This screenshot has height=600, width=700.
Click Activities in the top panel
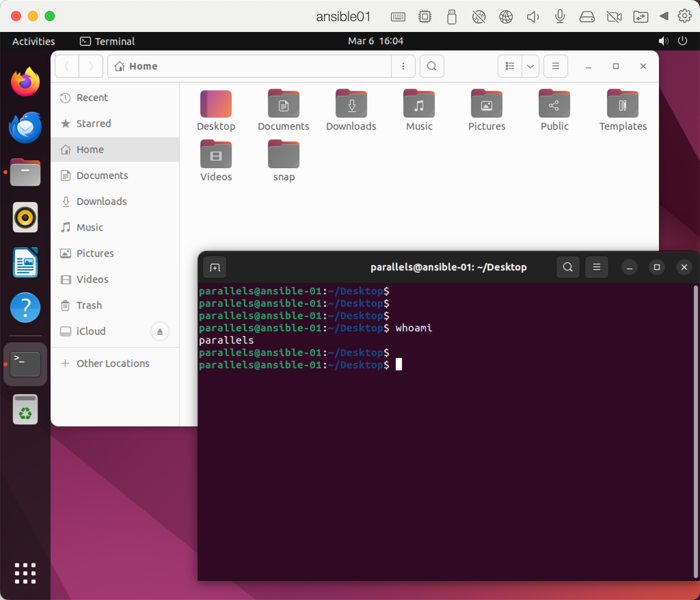(33, 41)
